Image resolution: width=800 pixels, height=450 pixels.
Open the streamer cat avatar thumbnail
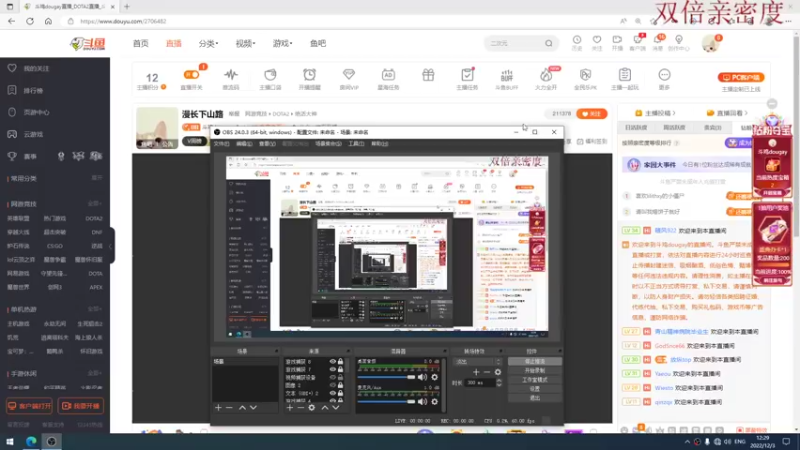157,128
